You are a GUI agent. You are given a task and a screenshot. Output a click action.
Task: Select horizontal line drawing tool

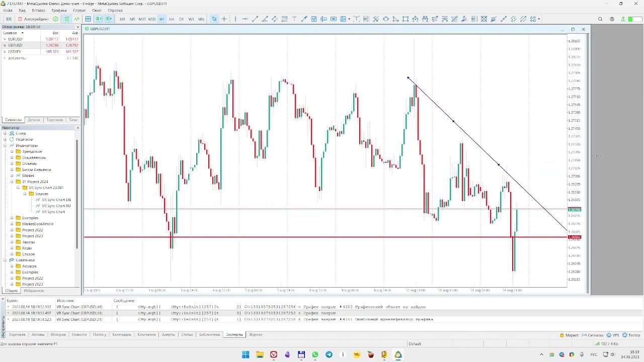[x=245, y=19]
